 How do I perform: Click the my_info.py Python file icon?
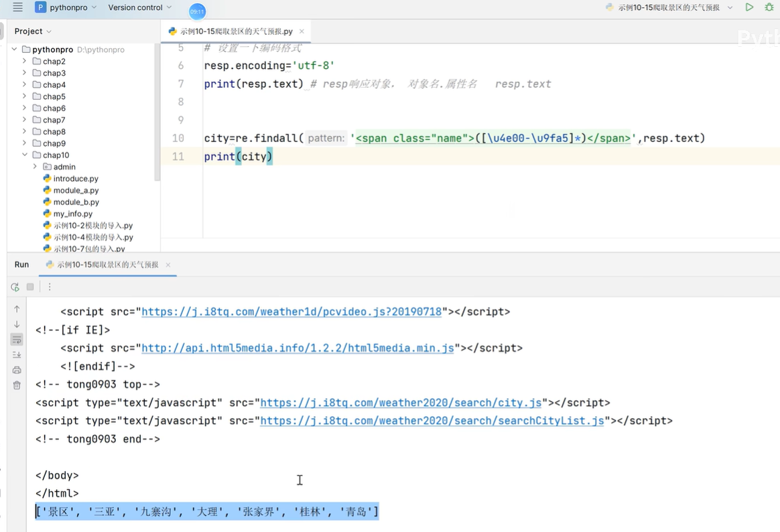[48, 213]
